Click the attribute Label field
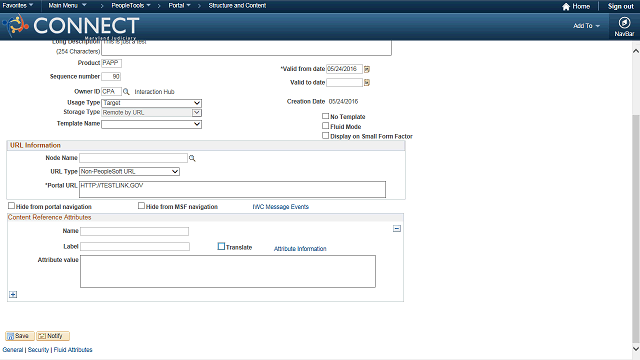The height and width of the screenshot is (360, 640). pyautogui.click(x=135, y=247)
